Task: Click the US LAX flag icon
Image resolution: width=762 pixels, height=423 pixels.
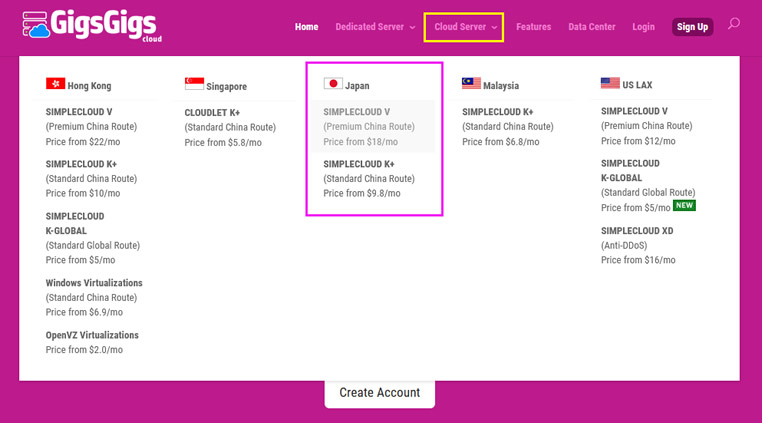Action: tap(610, 83)
